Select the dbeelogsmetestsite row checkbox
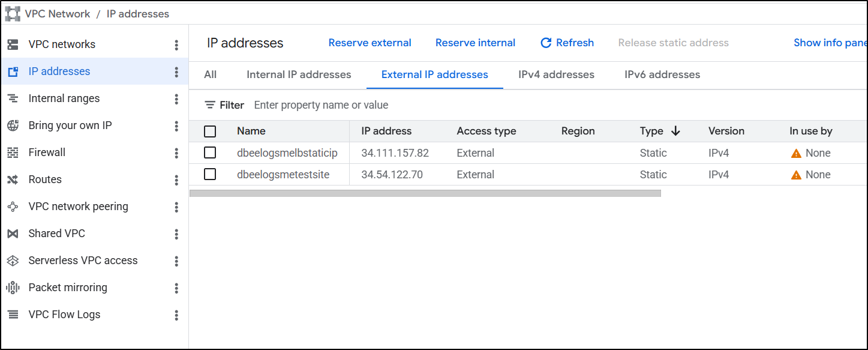The width and height of the screenshot is (868, 350). point(210,175)
